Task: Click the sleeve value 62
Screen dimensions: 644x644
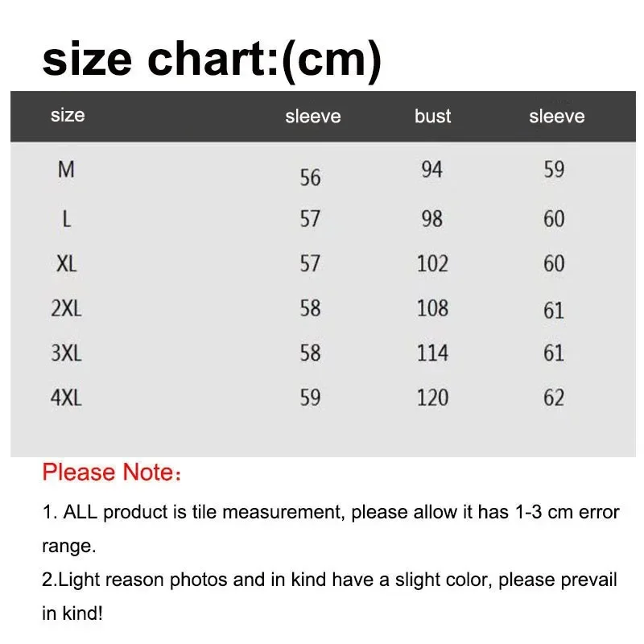Action: pos(554,398)
